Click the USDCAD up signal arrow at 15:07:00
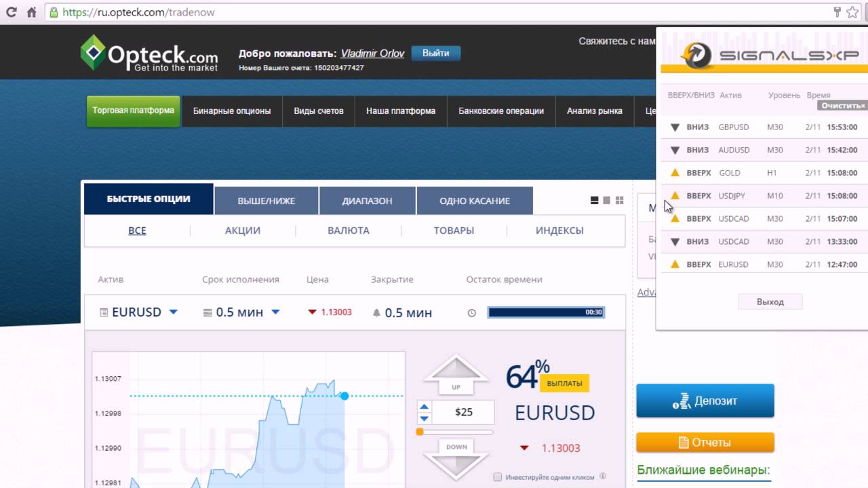 click(x=675, y=218)
